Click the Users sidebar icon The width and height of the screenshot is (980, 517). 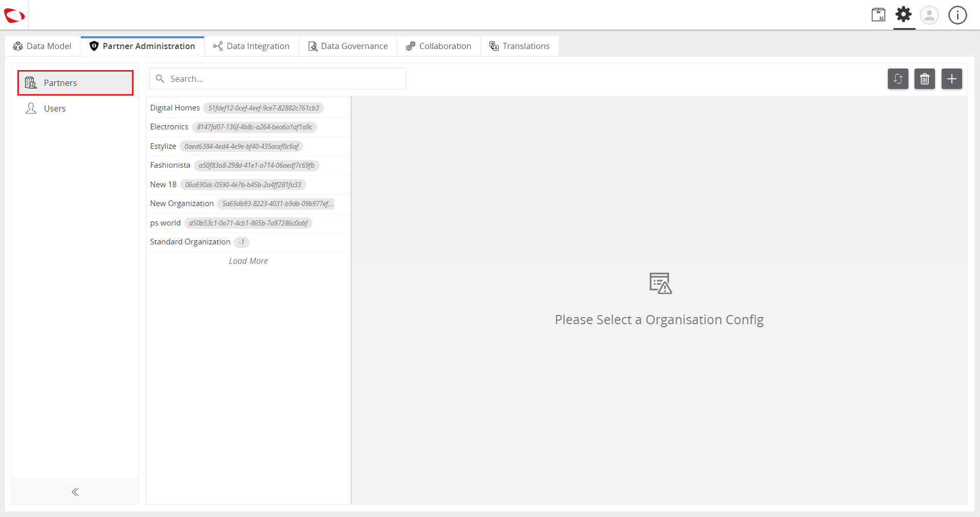(x=31, y=108)
